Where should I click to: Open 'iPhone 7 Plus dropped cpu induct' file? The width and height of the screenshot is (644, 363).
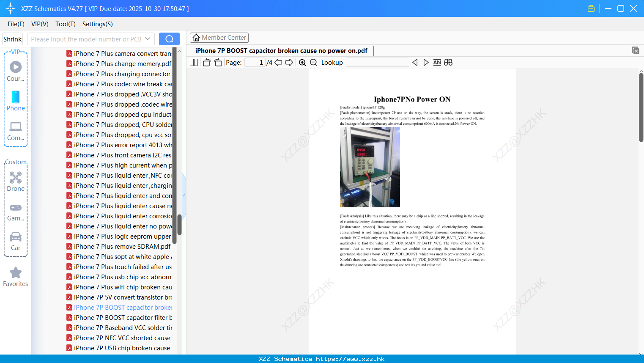(123, 114)
